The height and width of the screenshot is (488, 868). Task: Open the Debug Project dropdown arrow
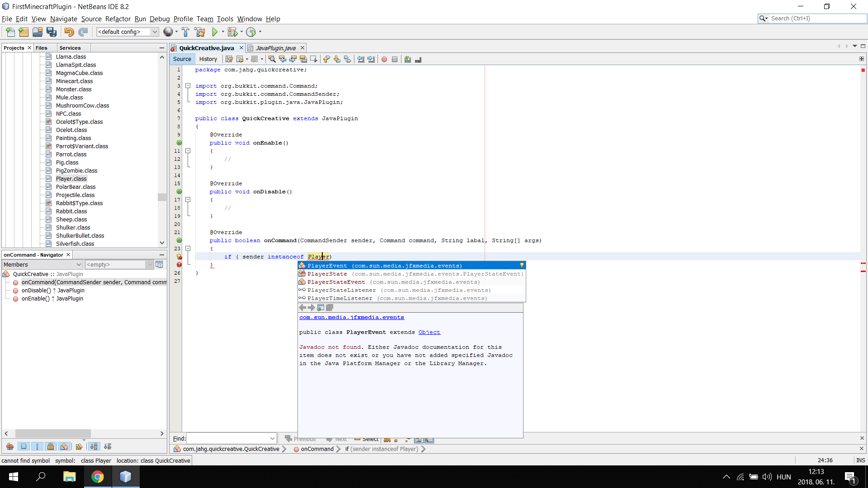pyautogui.click(x=241, y=32)
